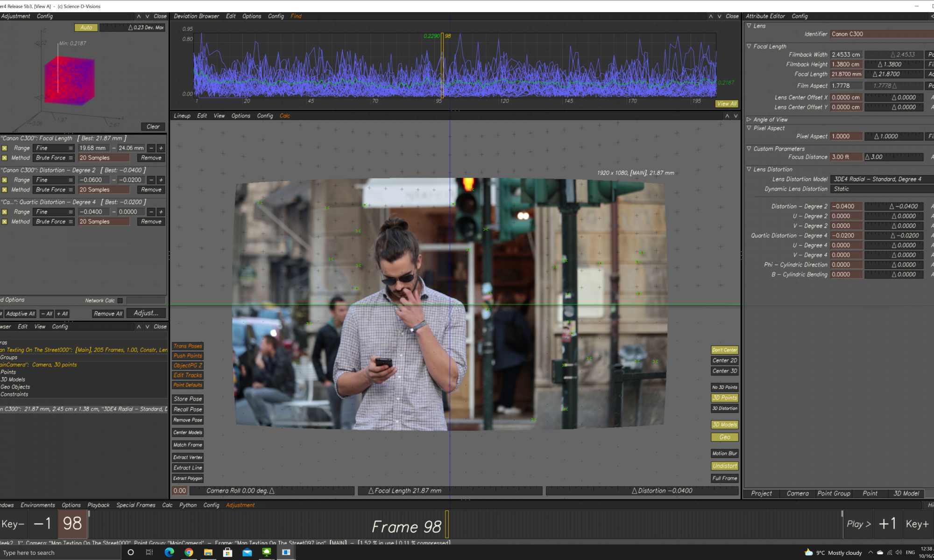Click the Lineup panel down-arrow icon
This screenshot has width=934, height=560.
[x=736, y=116]
